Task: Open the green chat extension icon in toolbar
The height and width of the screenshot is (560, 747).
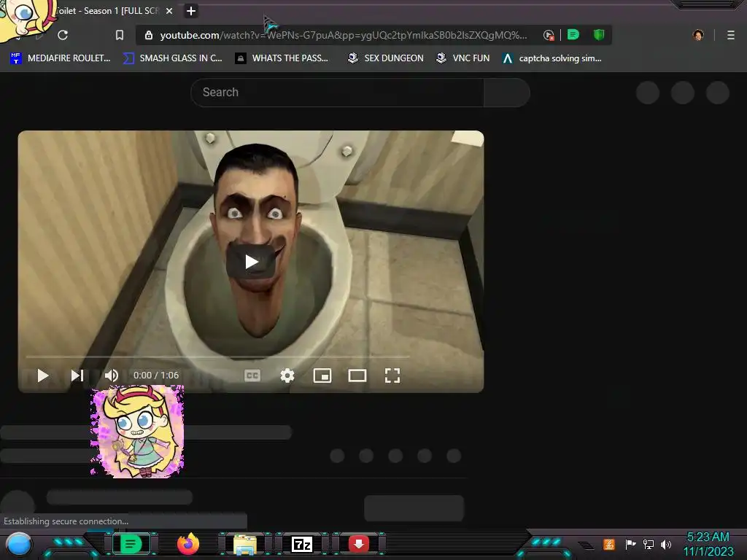Action: 573,35
